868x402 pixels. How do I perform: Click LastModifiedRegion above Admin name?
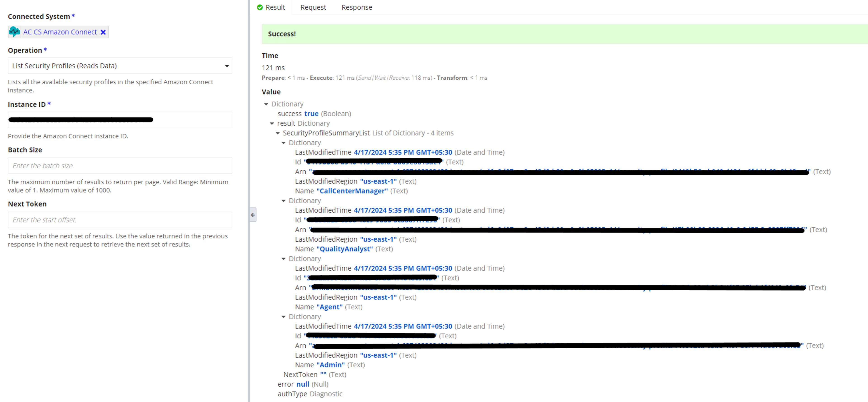click(356, 355)
